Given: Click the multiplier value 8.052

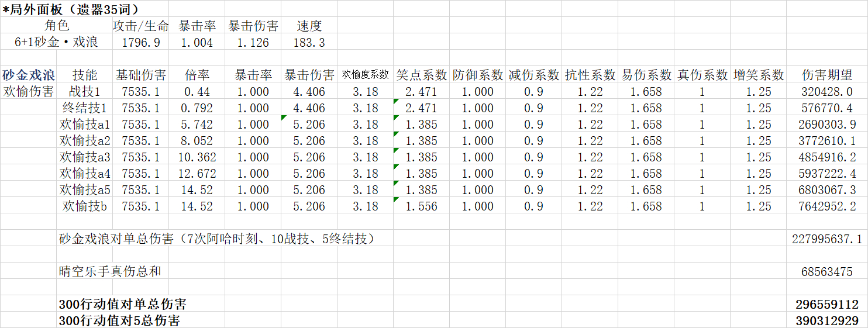Looking at the screenshot, I should pyautogui.click(x=197, y=140).
